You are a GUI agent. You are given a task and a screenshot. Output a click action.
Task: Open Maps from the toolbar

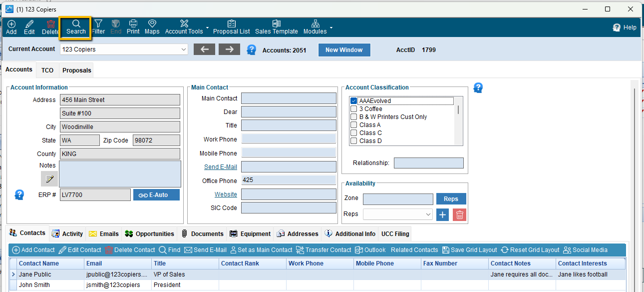152,27
